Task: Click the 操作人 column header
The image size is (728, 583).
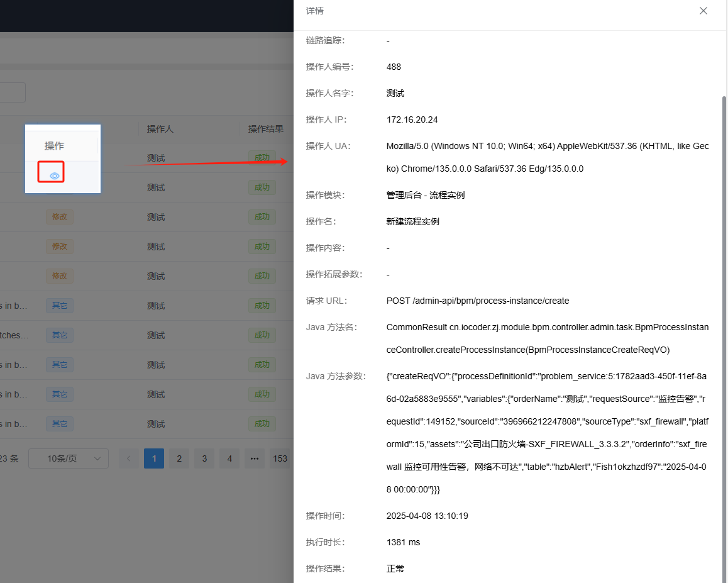Action: coord(160,129)
